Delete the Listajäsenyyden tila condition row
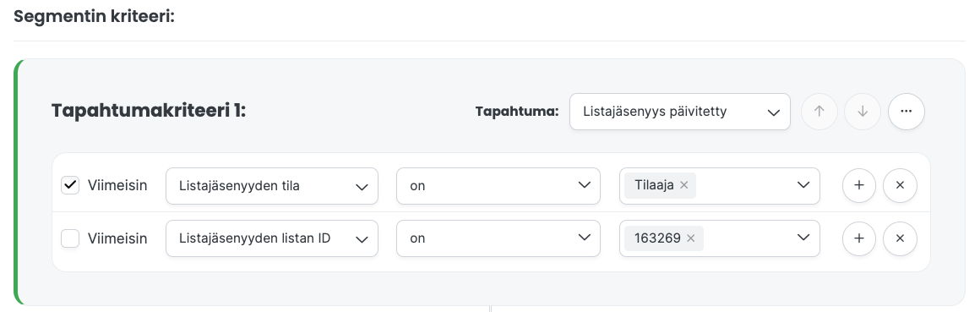980x312 pixels. click(900, 185)
